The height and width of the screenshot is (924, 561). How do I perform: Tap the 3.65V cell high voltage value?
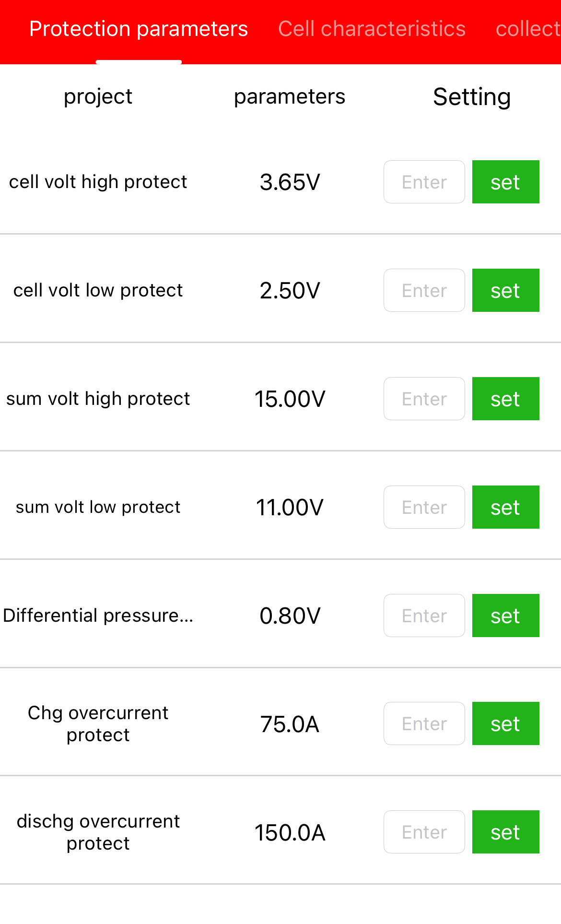290,182
